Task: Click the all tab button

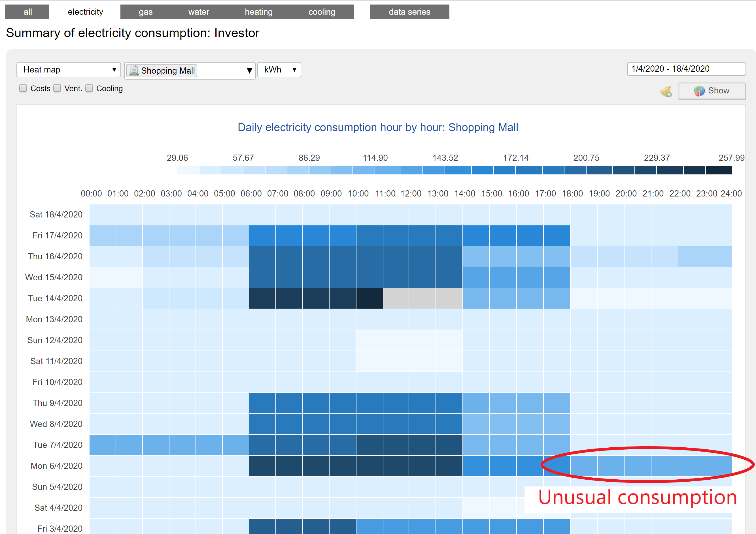Action: click(x=28, y=12)
